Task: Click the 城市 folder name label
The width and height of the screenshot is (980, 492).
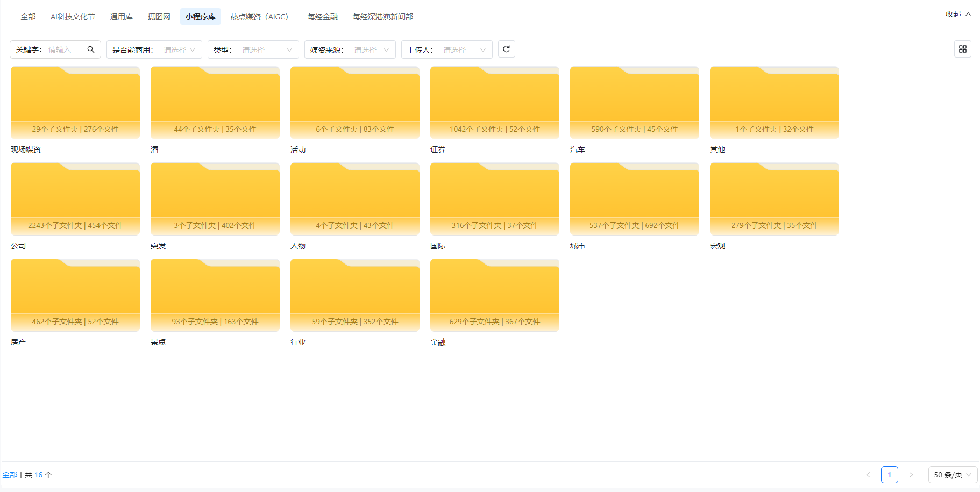Action: click(x=578, y=246)
